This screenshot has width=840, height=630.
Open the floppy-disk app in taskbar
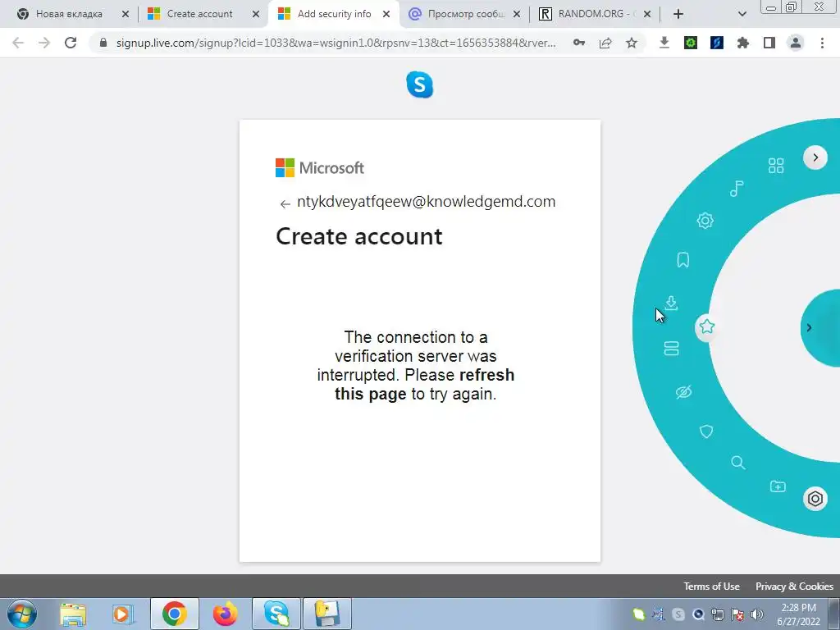326,614
